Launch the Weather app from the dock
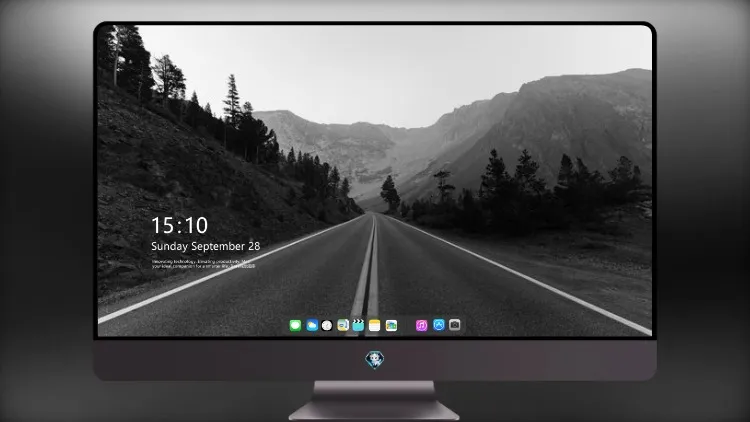 point(312,325)
